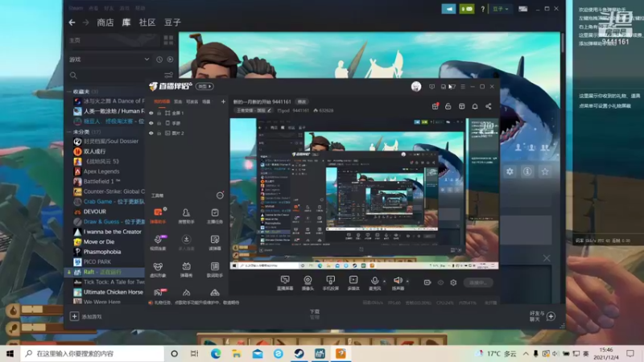Viewport: 644px width, 362px height.
Task: Click the ready-to-play filter icon in Steam
Action: pyautogui.click(x=170, y=60)
